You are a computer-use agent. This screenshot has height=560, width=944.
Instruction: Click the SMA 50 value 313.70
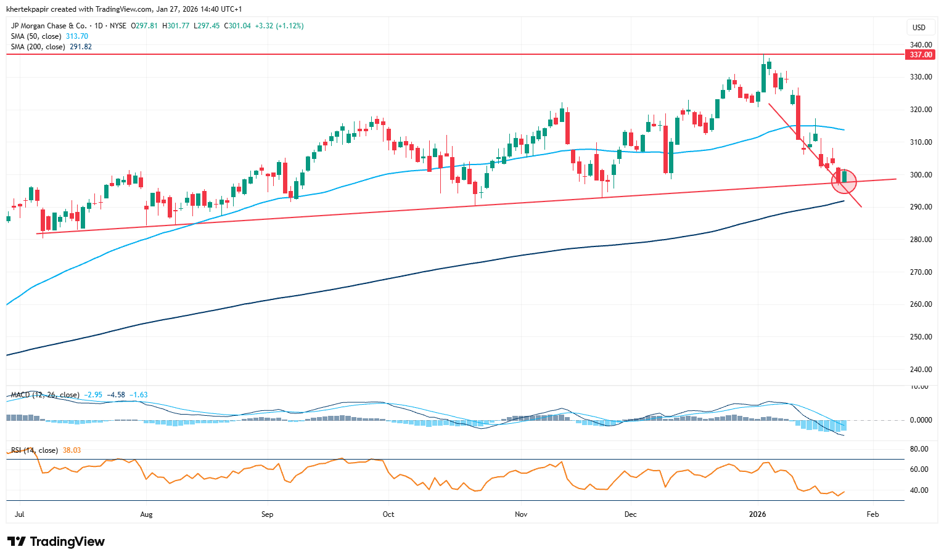(x=77, y=36)
